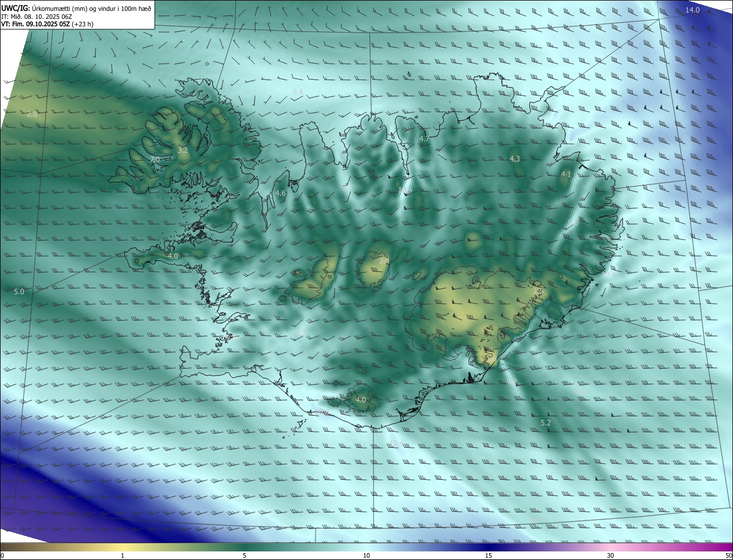Click the 4.7 value label on the map
Screen dimensions: 733x560
click(424, 139)
